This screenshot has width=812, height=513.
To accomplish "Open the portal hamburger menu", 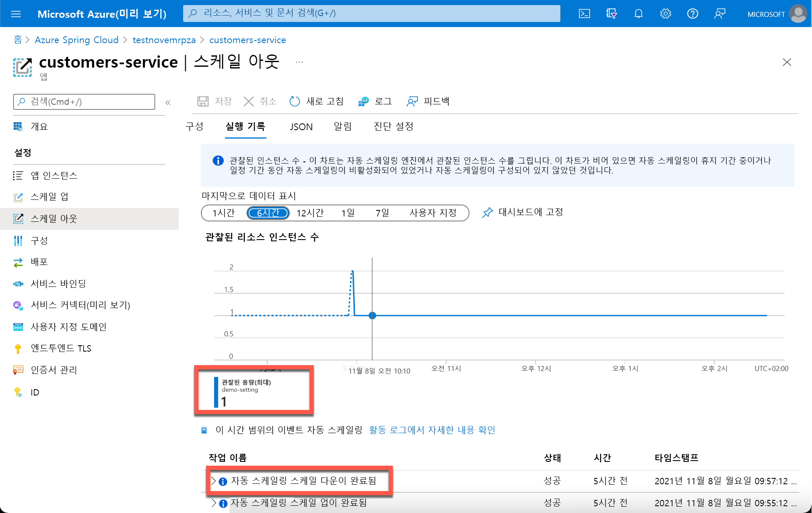I will 16,13.
